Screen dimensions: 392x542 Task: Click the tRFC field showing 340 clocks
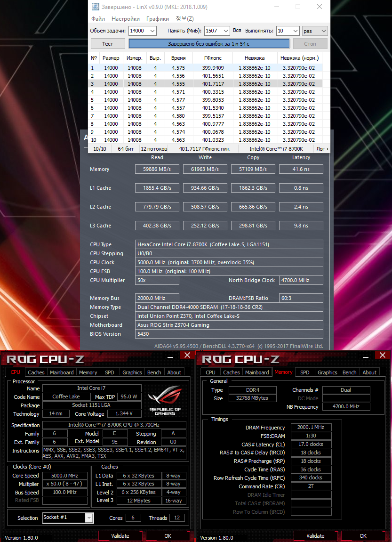point(311,477)
